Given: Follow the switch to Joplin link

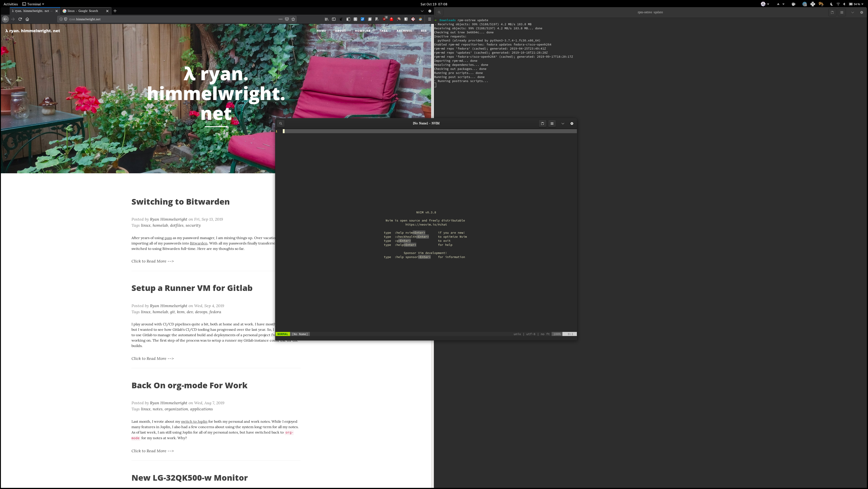Looking at the screenshot, I should point(194,422).
